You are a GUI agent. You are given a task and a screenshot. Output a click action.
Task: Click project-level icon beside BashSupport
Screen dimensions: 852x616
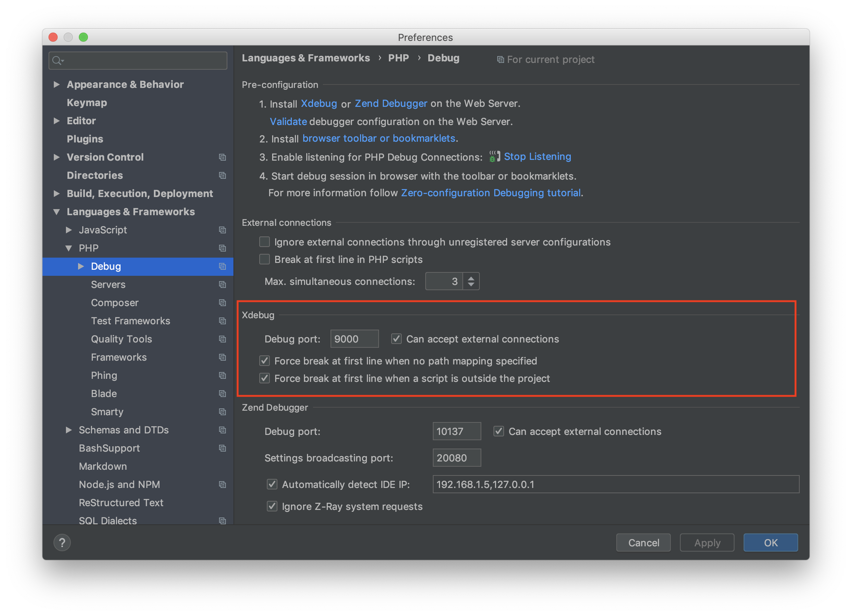pyautogui.click(x=222, y=448)
